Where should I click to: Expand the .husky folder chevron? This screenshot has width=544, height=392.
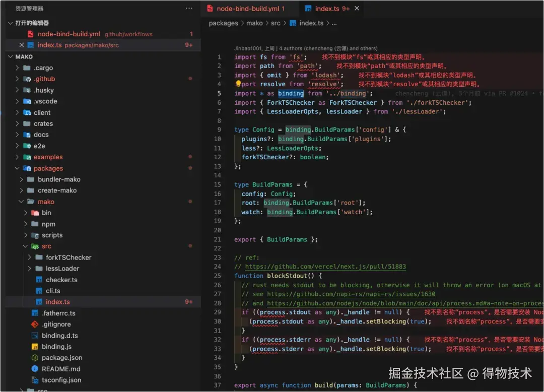[17, 90]
